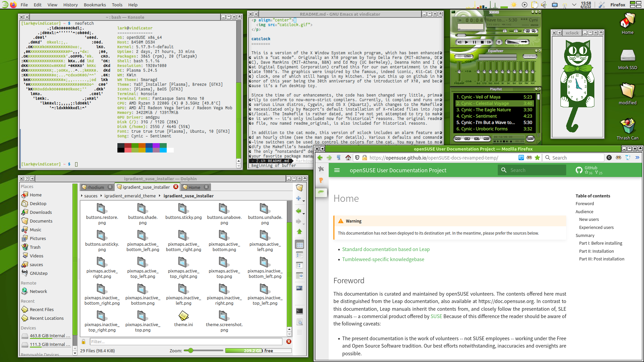Viewport: 644px width, 362px height.
Task: Toggle XMMS repeat arrow button
Action: [x=524, y=42]
